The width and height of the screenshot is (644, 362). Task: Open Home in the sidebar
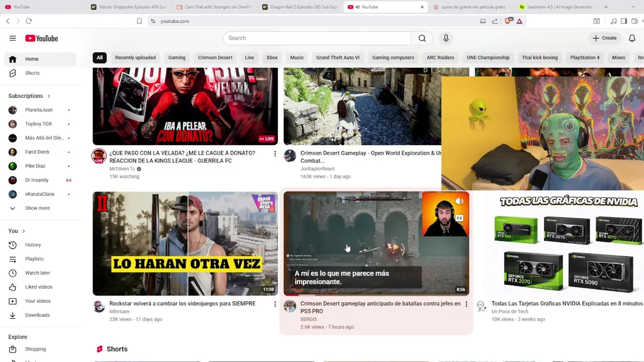click(40, 59)
